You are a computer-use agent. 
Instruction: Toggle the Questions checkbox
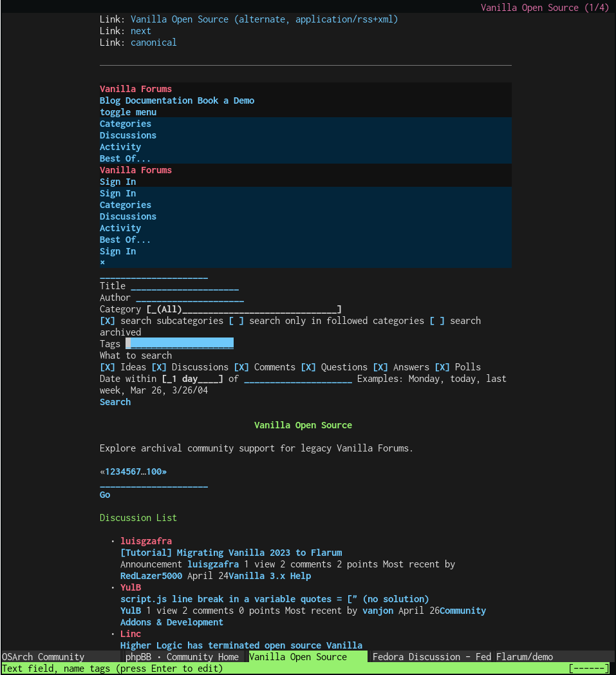pyautogui.click(x=308, y=367)
